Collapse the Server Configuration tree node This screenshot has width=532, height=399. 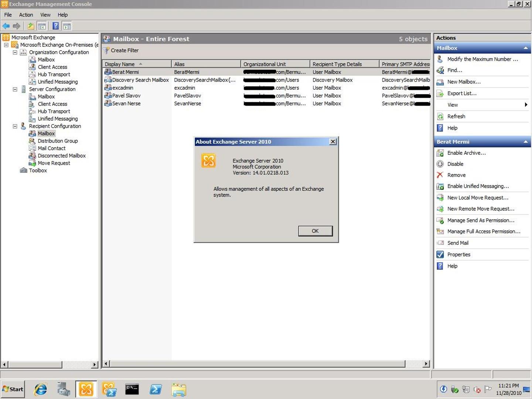point(15,89)
